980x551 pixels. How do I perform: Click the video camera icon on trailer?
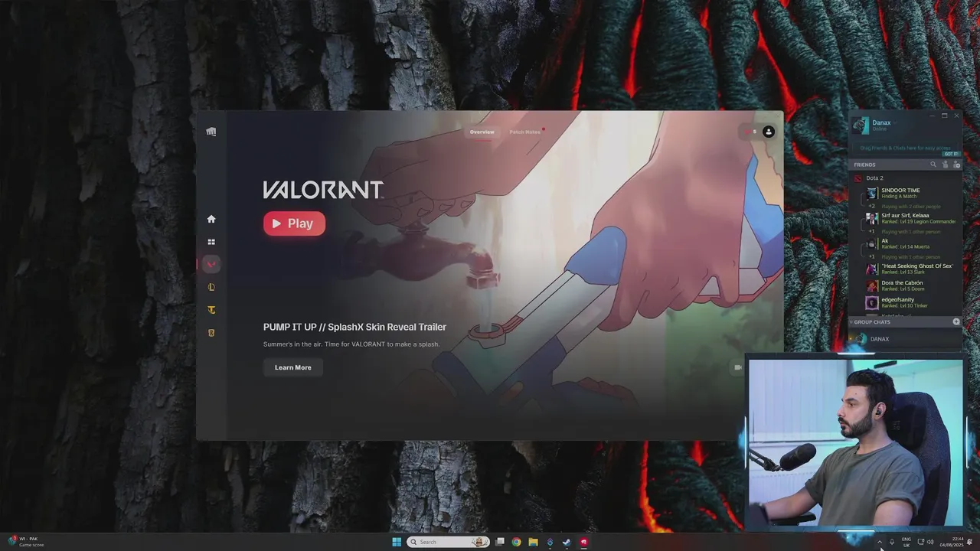coord(737,367)
